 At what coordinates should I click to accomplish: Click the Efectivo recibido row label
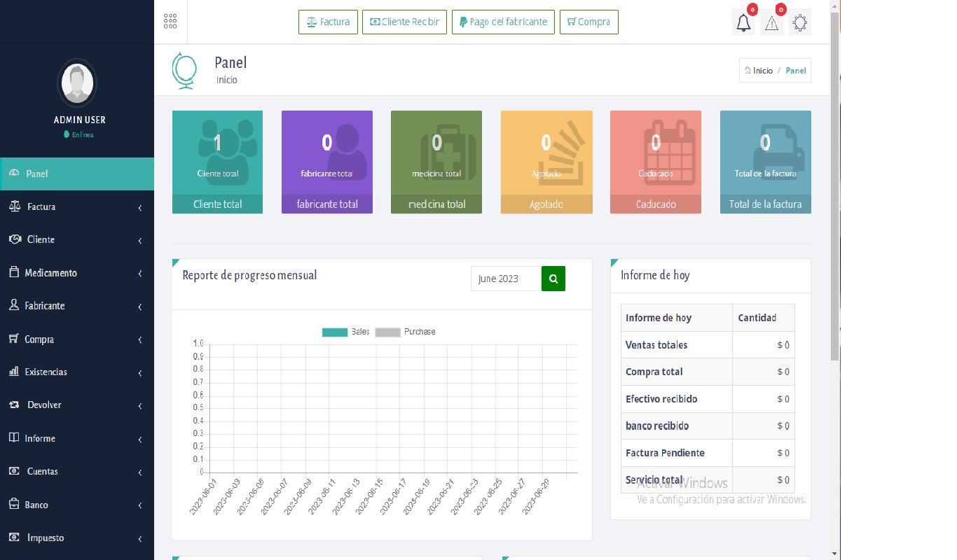[x=661, y=399]
